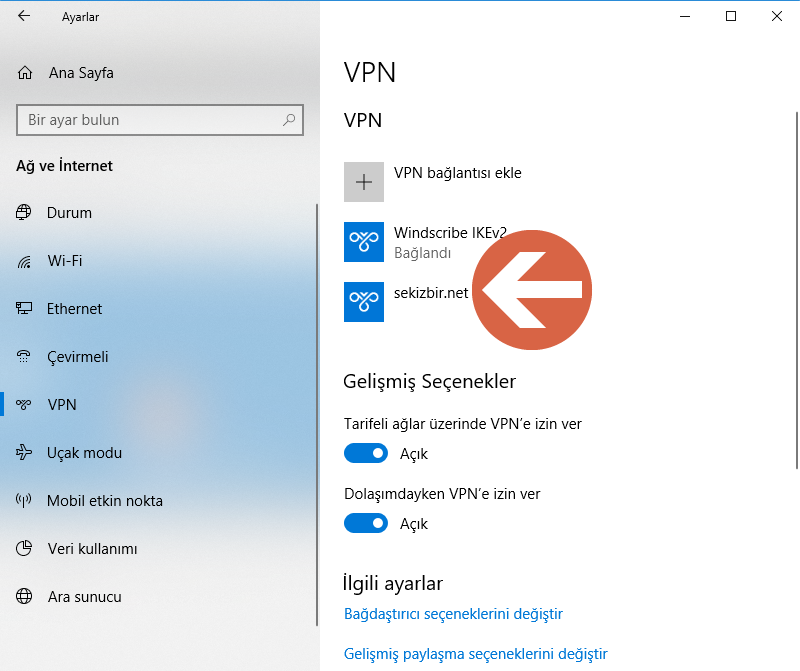
Task: Open Mobil etkin nokta hotspot icon
Action: click(22, 500)
